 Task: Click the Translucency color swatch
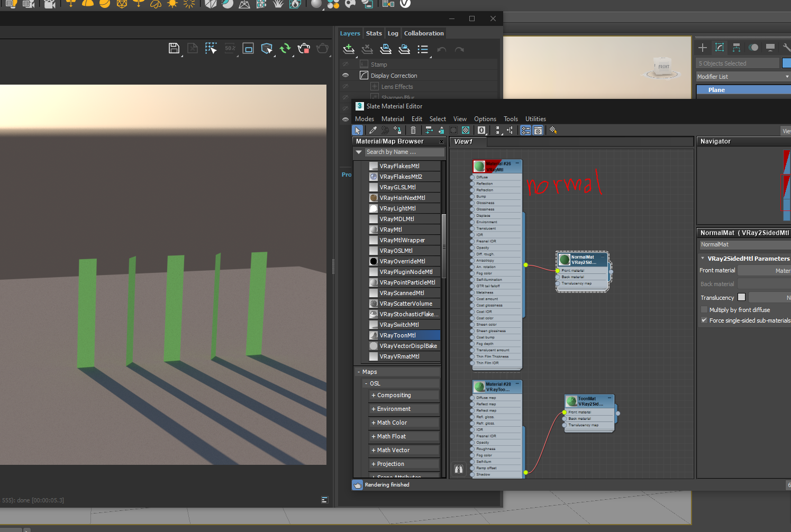click(741, 297)
